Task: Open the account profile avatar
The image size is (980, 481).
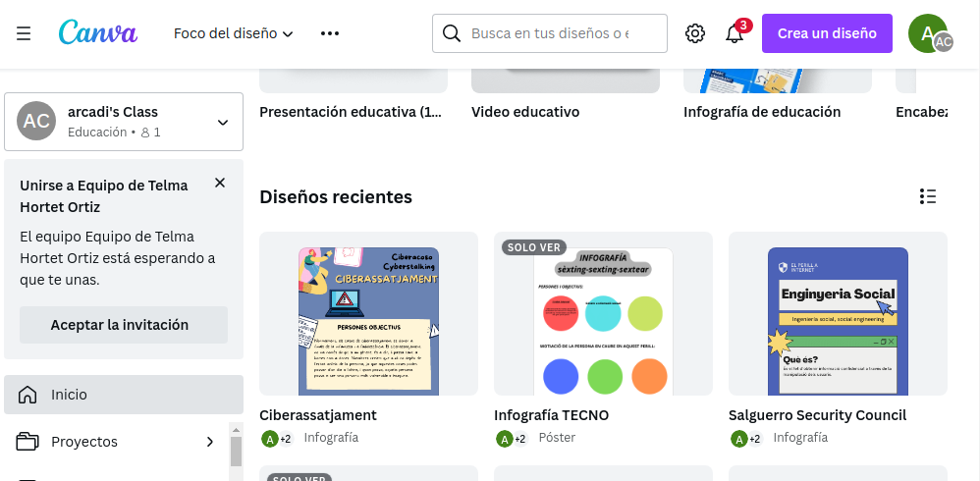Action: (928, 33)
